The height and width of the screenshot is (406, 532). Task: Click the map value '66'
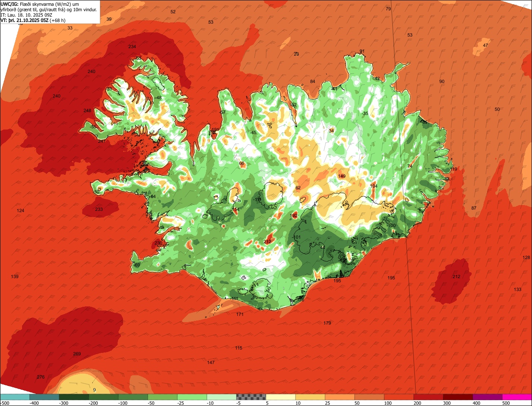pyautogui.click(x=241, y=163)
